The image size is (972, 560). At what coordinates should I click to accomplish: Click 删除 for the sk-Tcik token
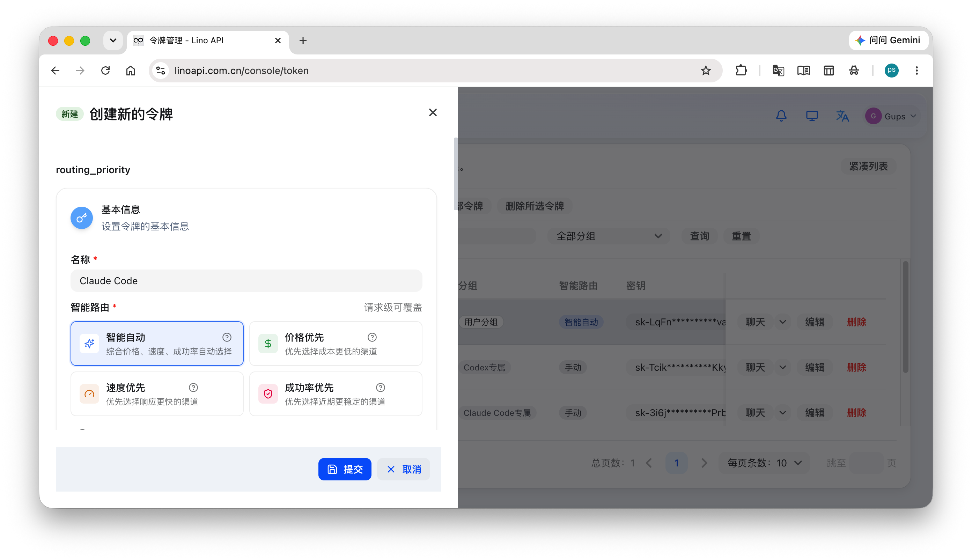click(856, 367)
